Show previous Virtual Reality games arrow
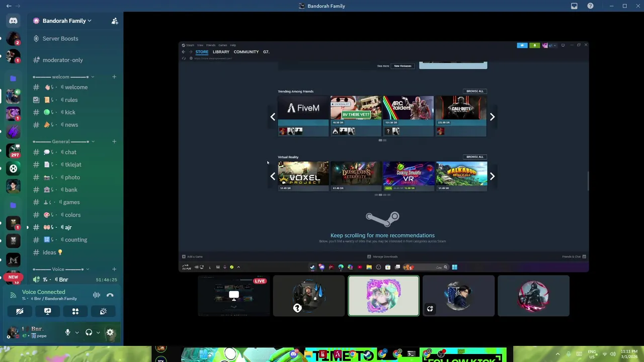Screen dimensions: 644x362 [x=273, y=176]
